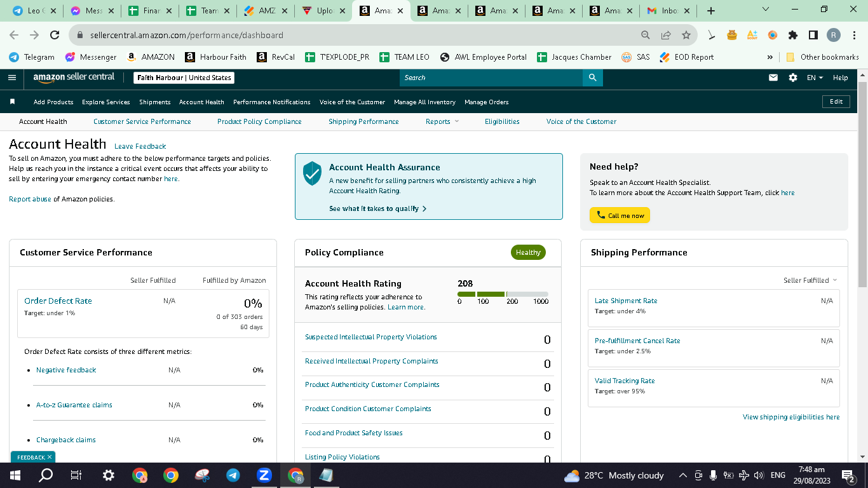Click the Account Health Assurance shield icon
The width and height of the screenshot is (868, 488).
312,173
